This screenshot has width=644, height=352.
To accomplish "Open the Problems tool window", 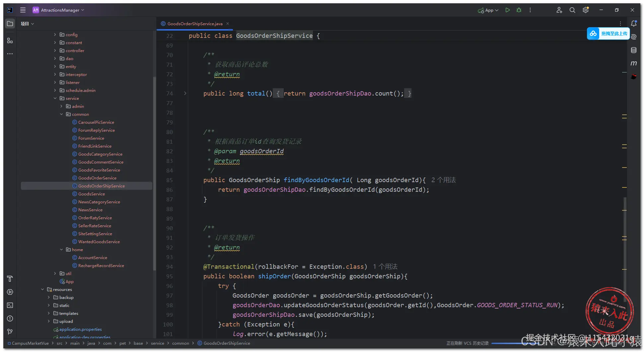I will coord(10,318).
